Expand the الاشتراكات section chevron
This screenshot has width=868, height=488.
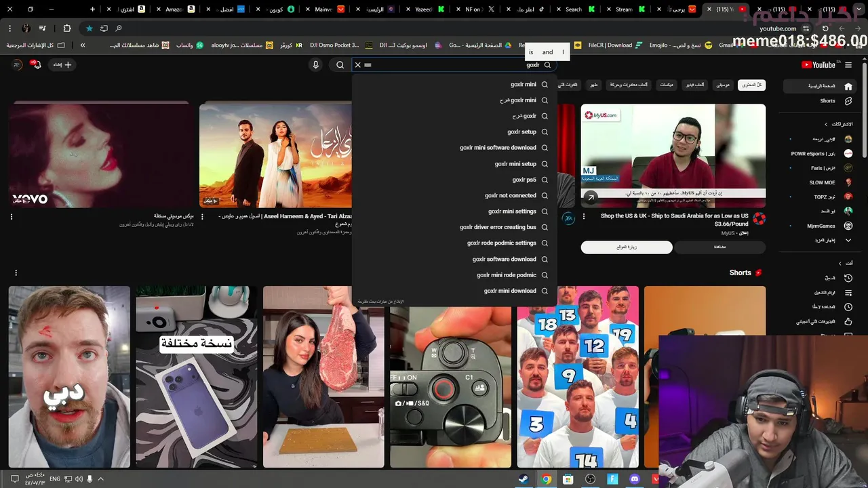[x=825, y=124]
